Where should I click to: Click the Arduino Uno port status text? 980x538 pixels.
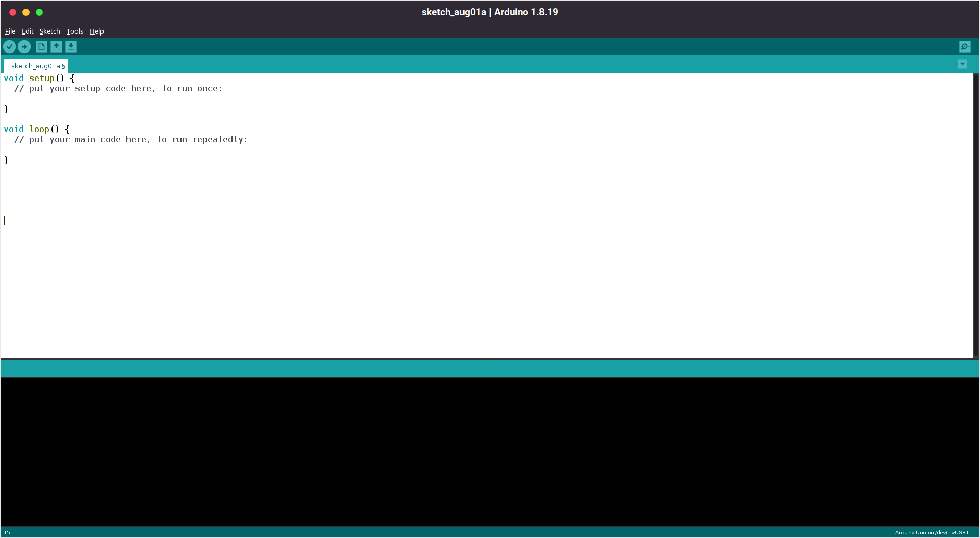pos(932,532)
